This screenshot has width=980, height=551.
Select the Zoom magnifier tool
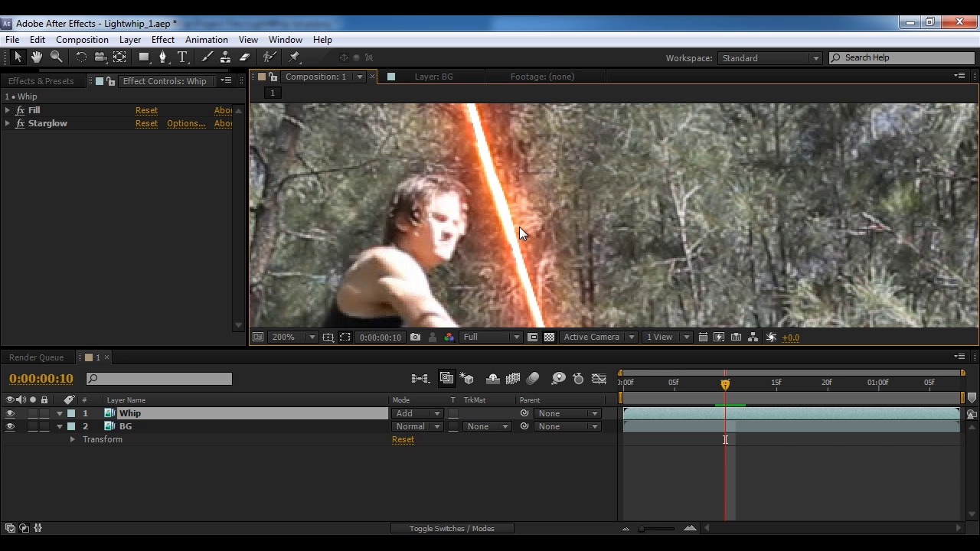[x=56, y=57]
